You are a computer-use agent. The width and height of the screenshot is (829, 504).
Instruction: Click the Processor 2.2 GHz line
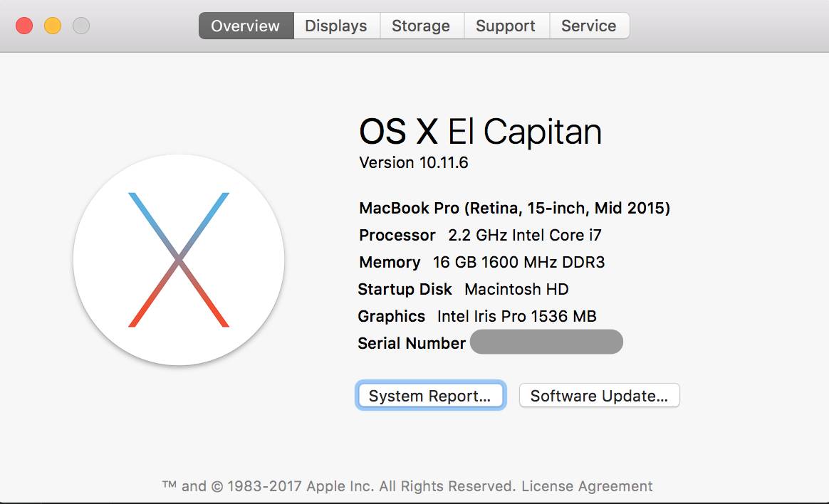pos(480,236)
